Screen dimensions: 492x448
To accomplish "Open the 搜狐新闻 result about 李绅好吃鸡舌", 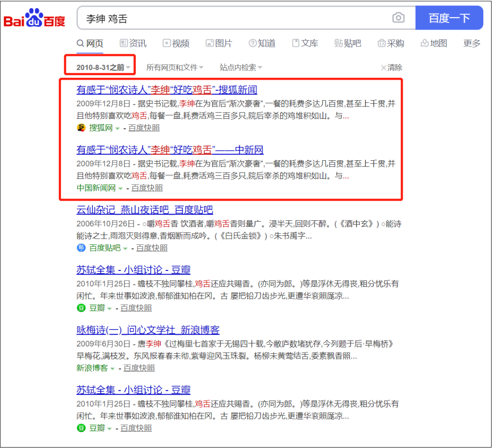I will [x=167, y=90].
